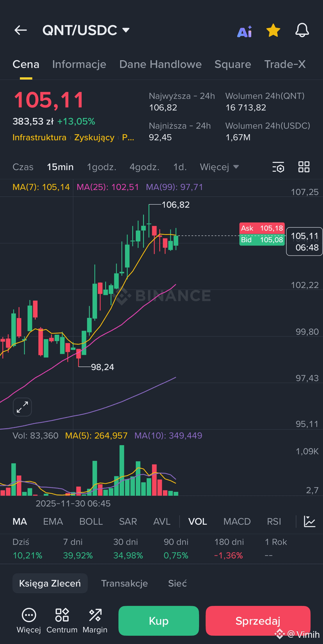
Task: Expand the QNT/USDC pair selector
Action: 86,30
